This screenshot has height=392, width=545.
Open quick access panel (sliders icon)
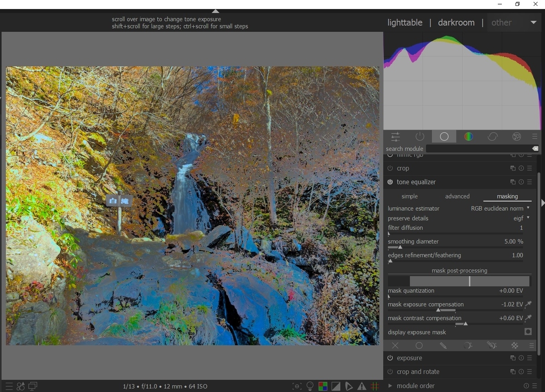tap(396, 136)
